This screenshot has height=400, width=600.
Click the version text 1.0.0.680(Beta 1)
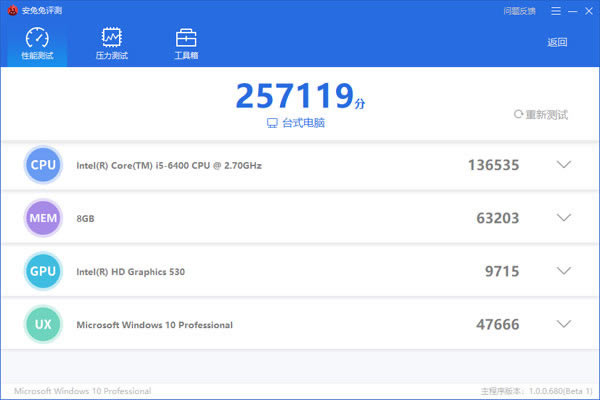561,391
